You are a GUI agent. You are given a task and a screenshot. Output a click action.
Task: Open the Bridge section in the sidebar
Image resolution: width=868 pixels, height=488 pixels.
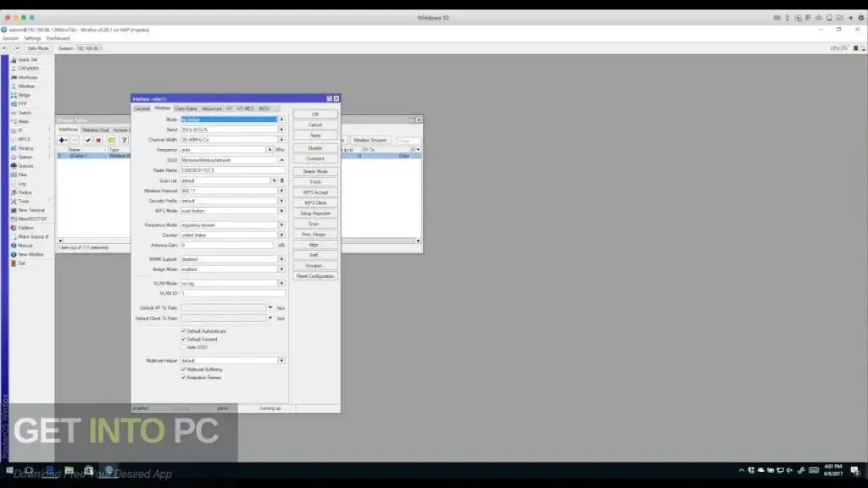tap(25, 95)
